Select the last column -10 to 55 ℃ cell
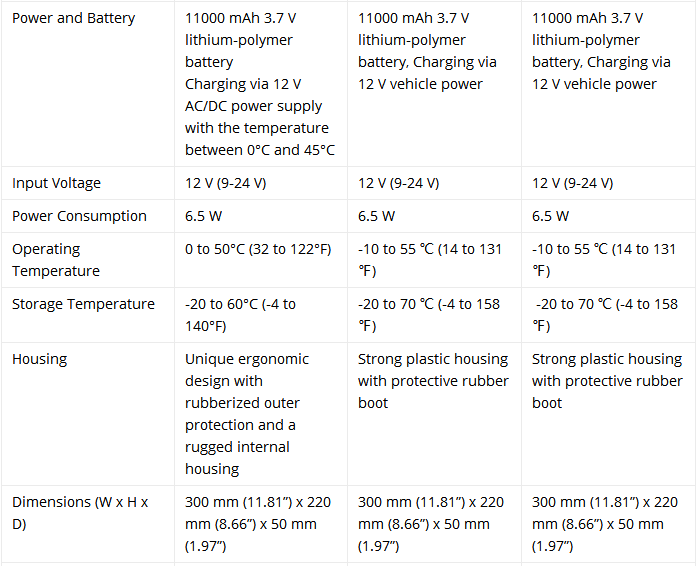Image resolution: width=699 pixels, height=566 pixels. click(604, 260)
